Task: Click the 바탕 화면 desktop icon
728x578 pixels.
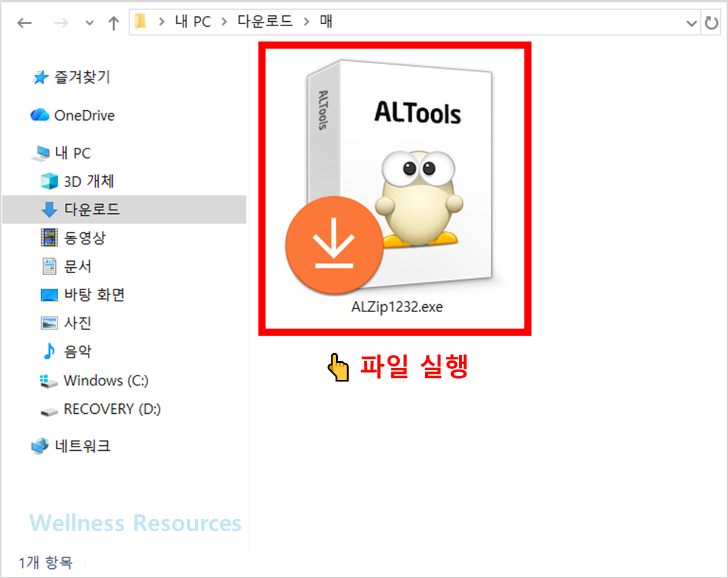Action: click(49, 295)
